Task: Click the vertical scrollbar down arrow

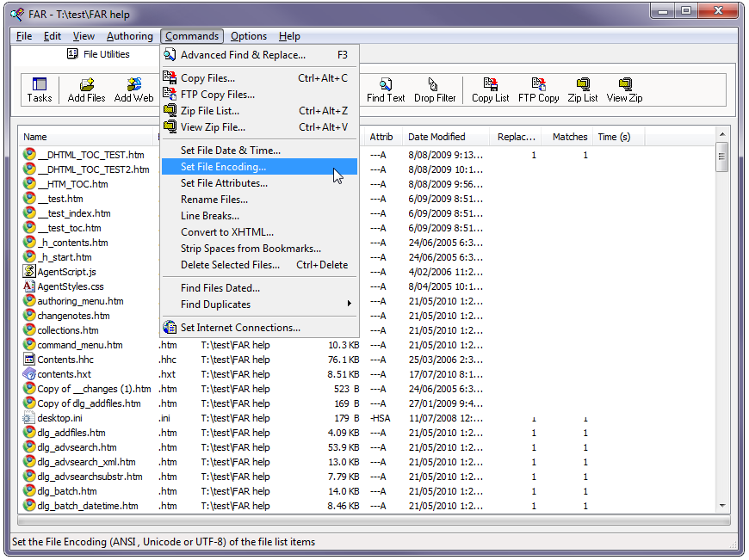Action: click(722, 507)
